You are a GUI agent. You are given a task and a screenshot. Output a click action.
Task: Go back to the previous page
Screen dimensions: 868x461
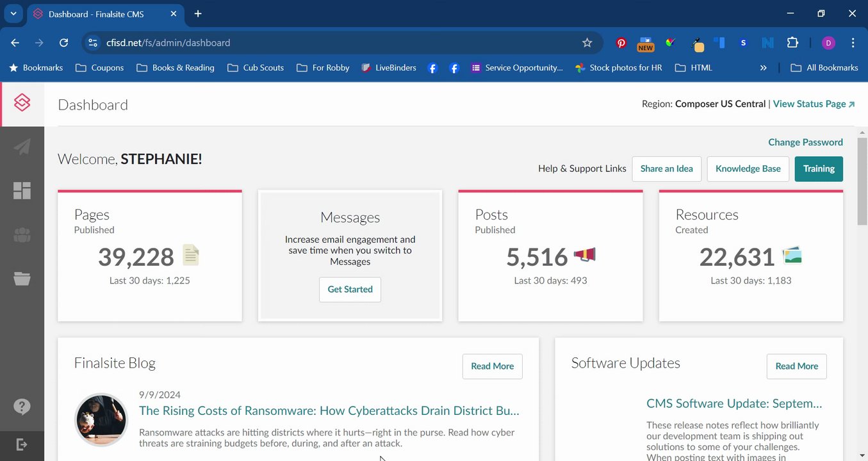coord(15,43)
